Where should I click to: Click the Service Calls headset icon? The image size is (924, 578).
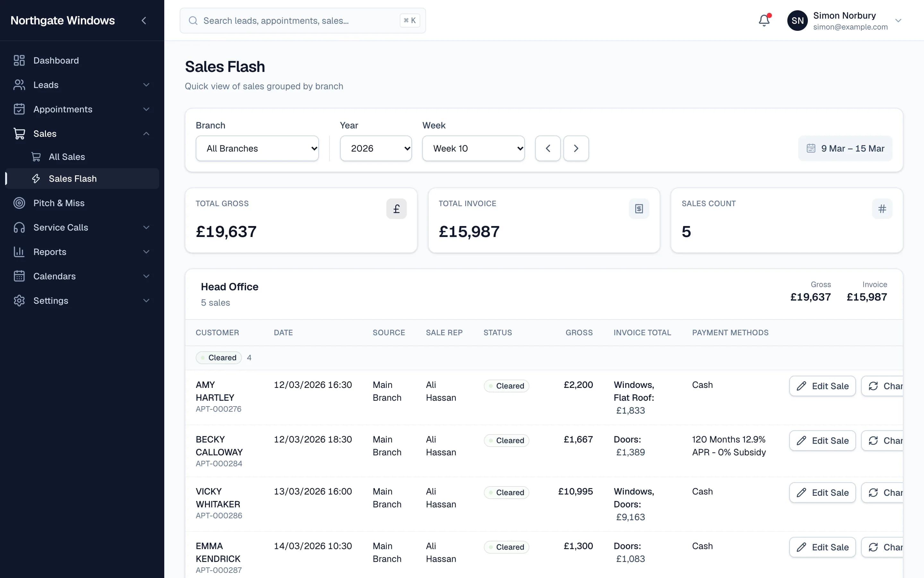(19, 227)
